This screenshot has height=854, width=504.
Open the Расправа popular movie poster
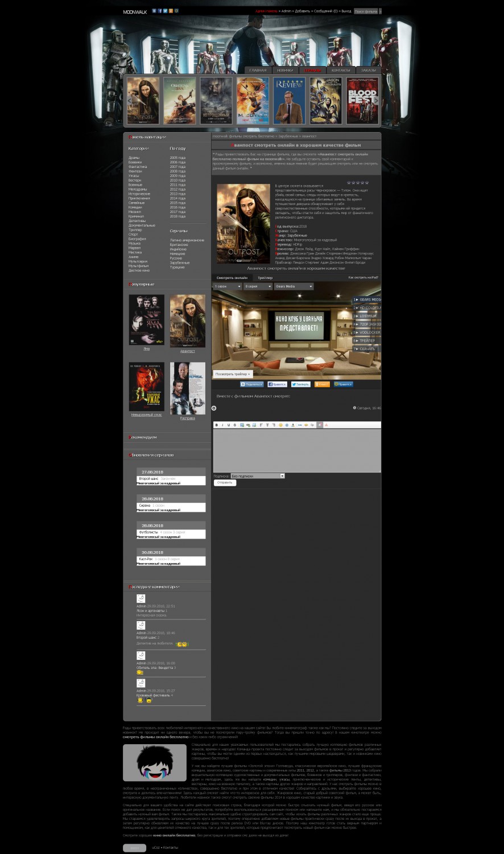[188, 388]
